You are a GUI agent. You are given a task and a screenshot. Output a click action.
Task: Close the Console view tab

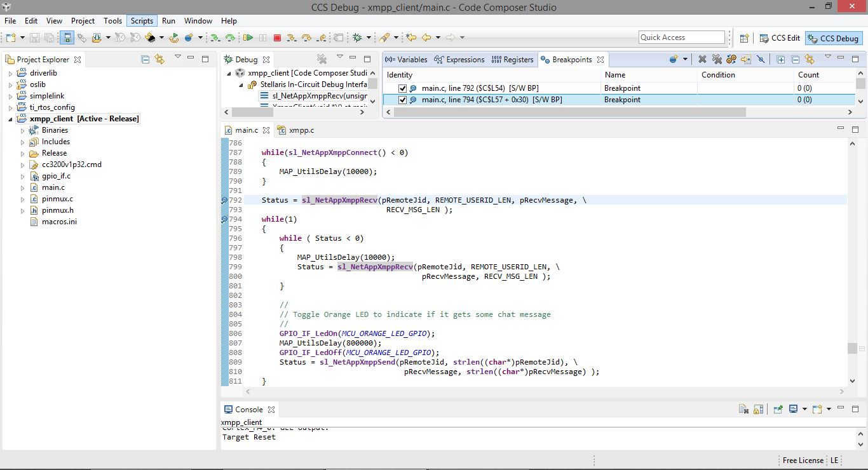coord(271,410)
